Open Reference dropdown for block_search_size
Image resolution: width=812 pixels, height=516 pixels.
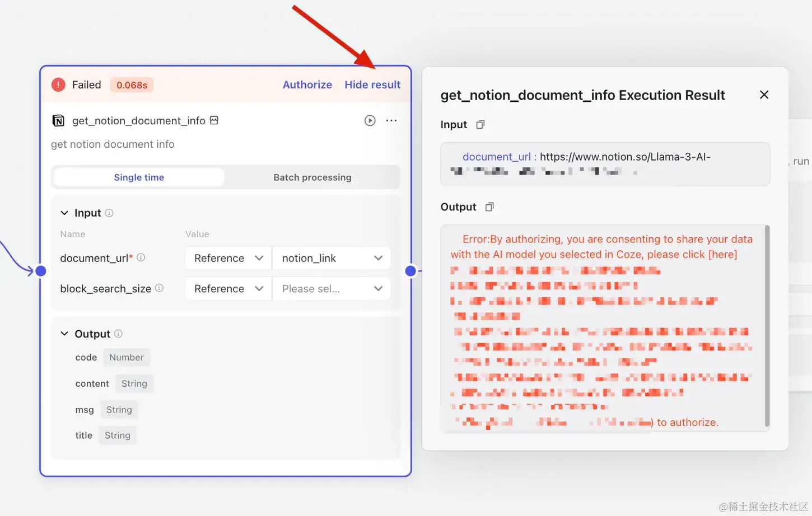coord(228,289)
